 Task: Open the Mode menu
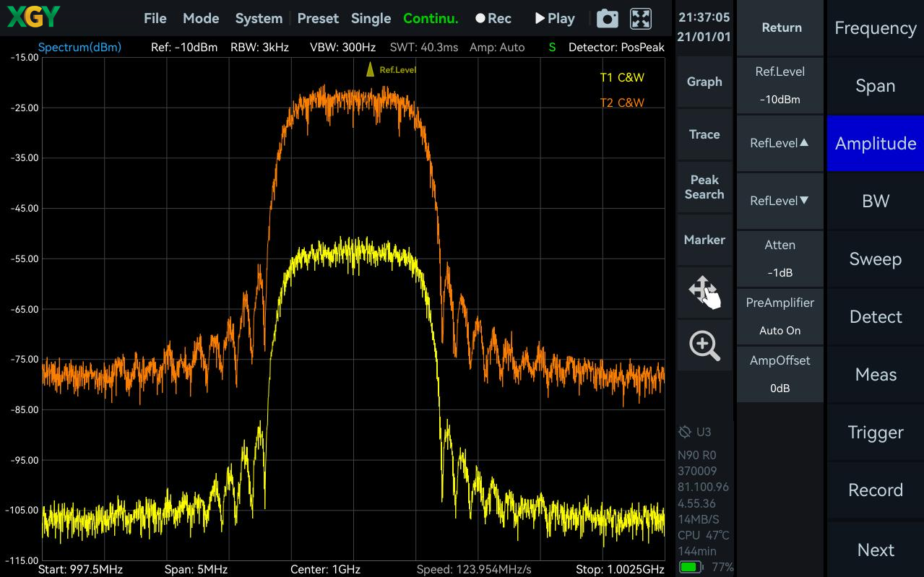(x=201, y=19)
